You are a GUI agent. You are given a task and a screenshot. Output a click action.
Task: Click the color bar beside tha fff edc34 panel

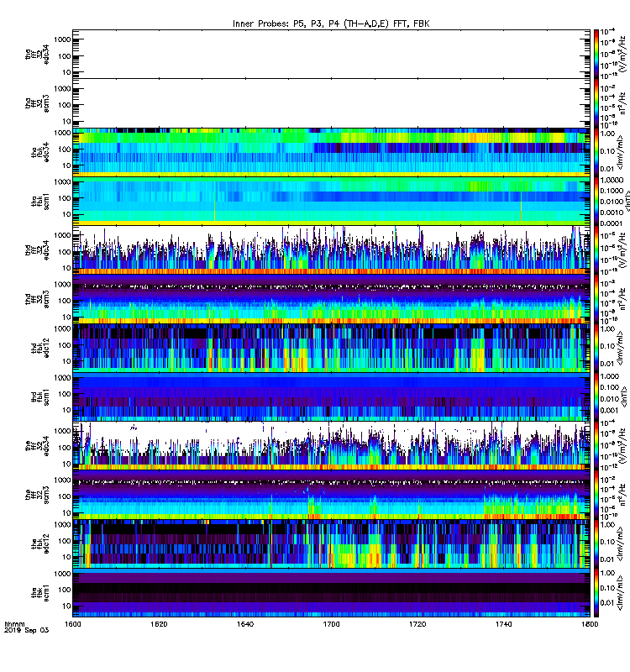596,54
